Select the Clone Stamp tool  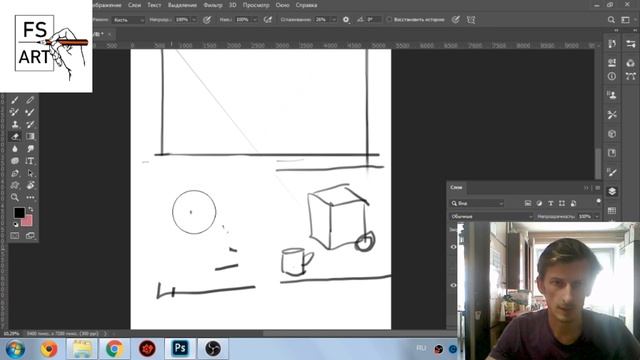[x=15, y=124]
